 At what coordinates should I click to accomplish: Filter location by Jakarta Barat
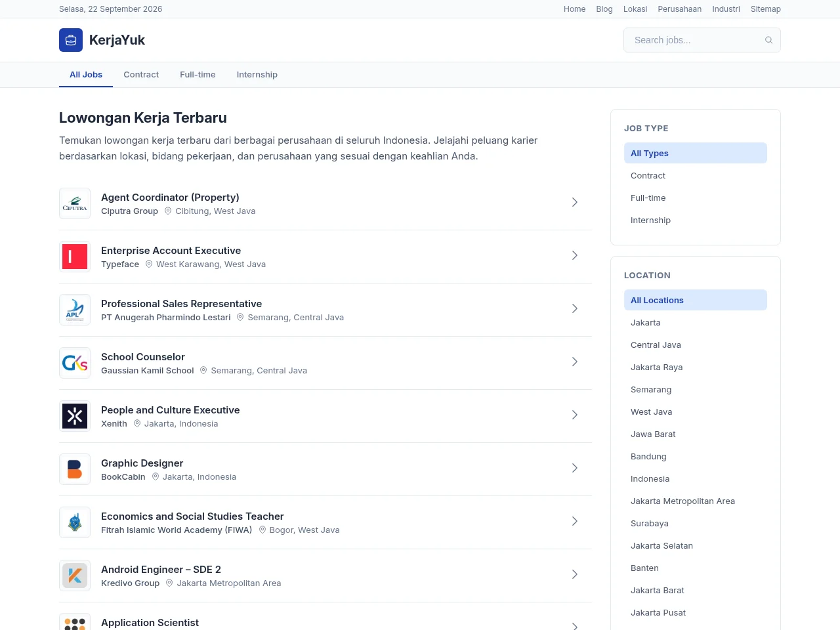[696, 590]
